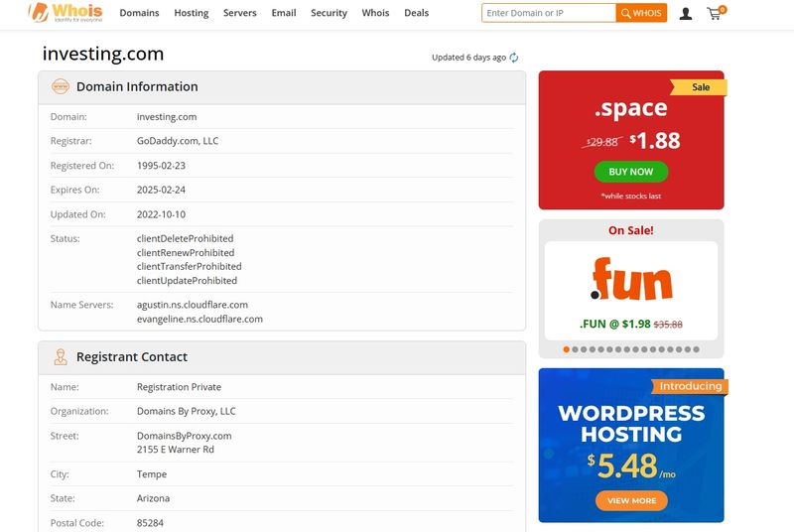Click the registrar value GoDaddy.com, LLC
Viewport: 794px width, 532px height.
coord(178,141)
